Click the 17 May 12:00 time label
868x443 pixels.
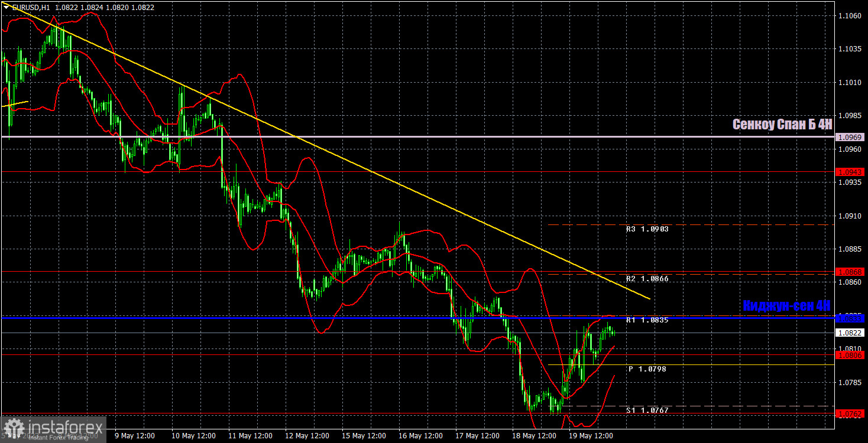[x=477, y=436]
